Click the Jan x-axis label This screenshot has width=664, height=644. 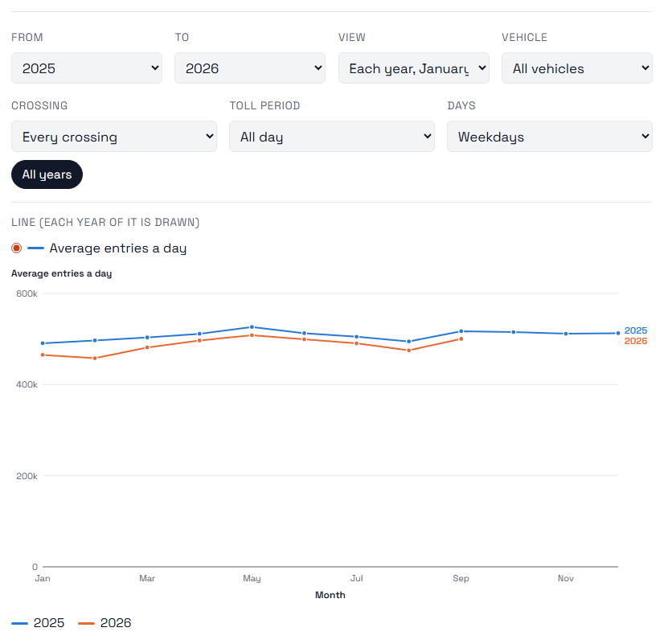pyautogui.click(x=43, y=578)
